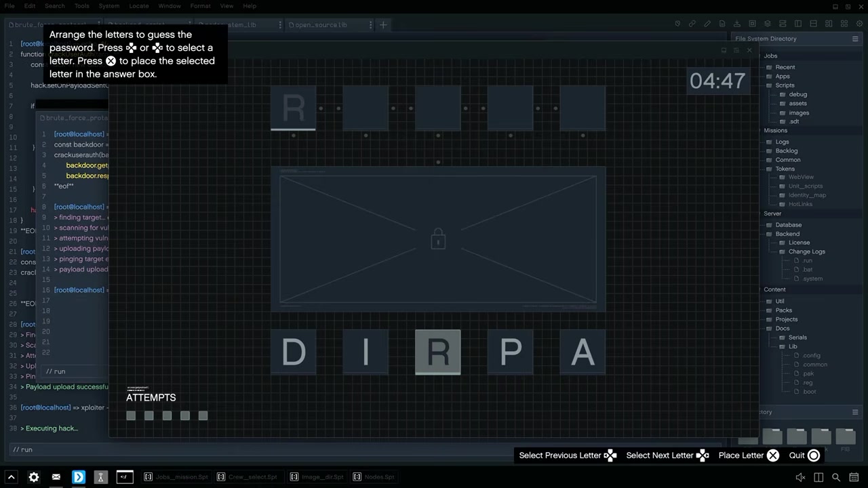The height and width of the screenshot is (488, 868).
Task: Open the settings gear icon in top toolbar
Action: (859, 24)
